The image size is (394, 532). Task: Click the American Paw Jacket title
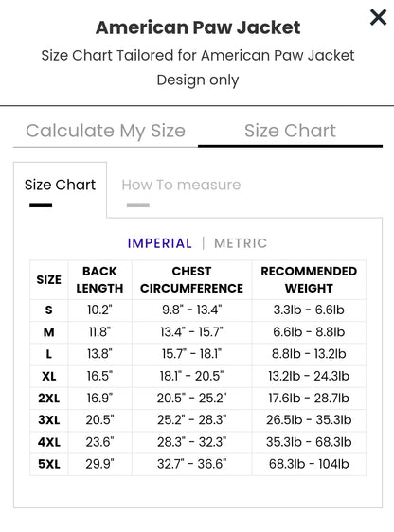198,27
